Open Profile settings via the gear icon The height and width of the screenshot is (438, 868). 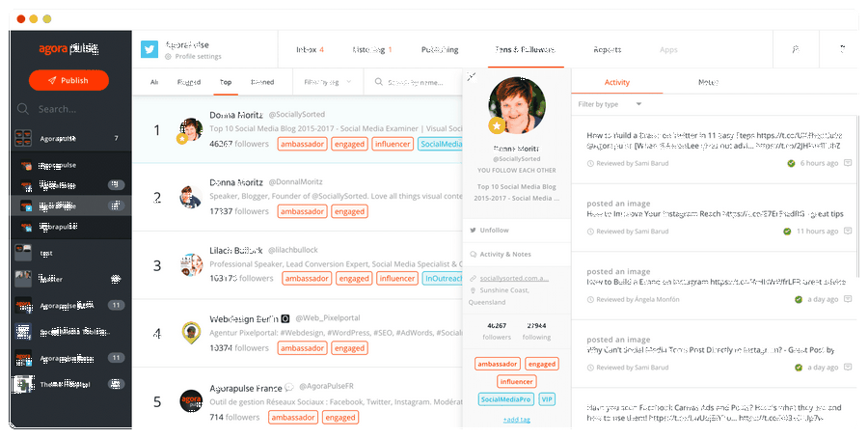pos(168,57)
